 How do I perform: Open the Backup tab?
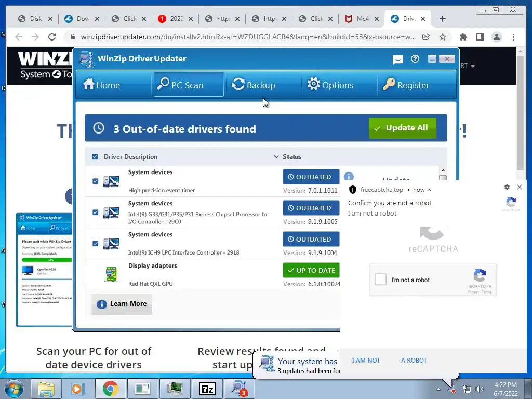[x=263, y=84]
